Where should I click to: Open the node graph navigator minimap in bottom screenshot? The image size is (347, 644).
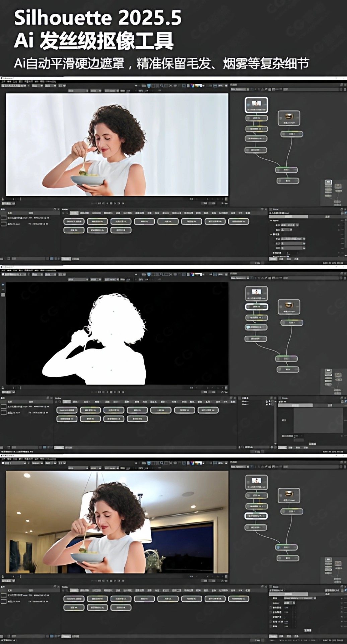click(334, 570)
